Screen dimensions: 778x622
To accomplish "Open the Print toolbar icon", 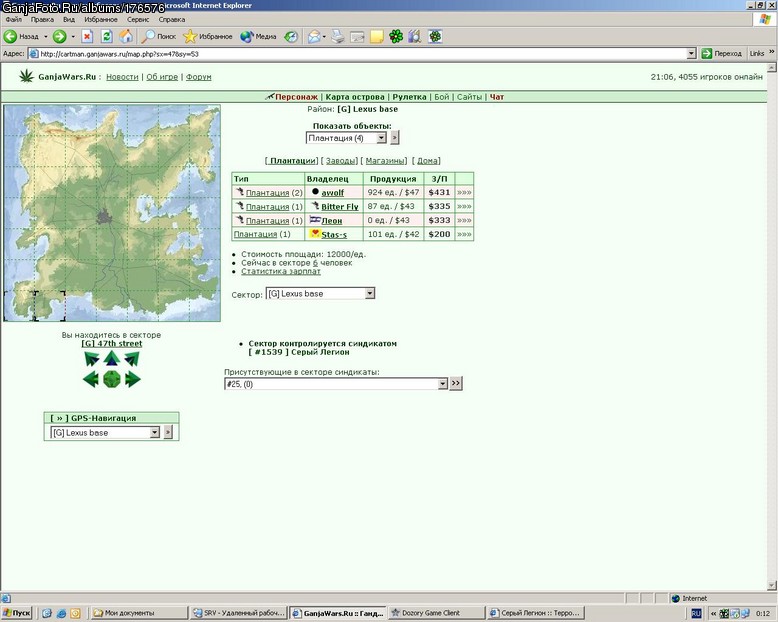I will coord(338,36).
